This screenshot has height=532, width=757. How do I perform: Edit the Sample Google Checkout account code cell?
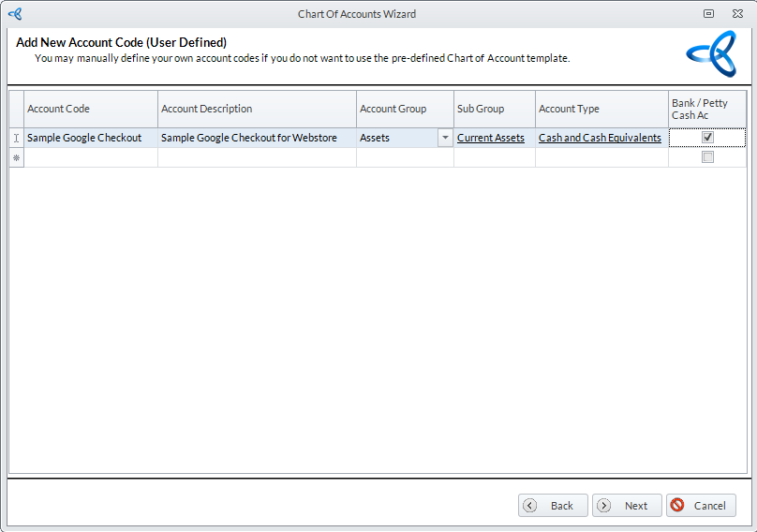(x=91, y=138)
